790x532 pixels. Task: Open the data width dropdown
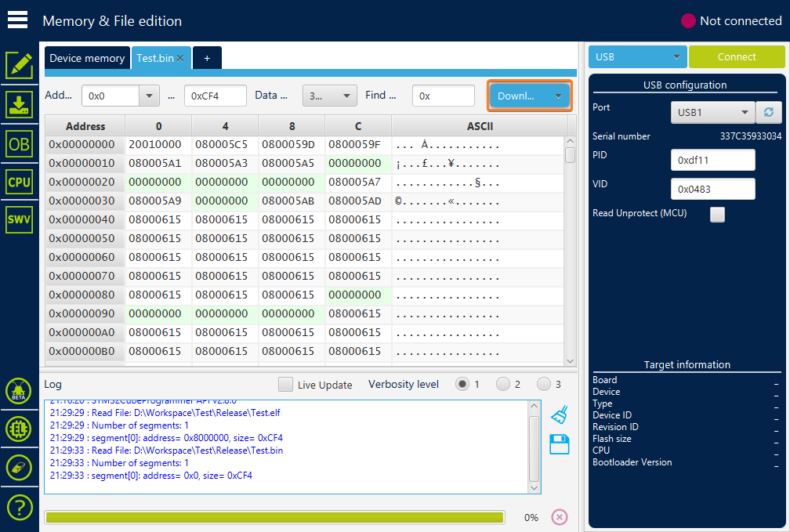329,96
